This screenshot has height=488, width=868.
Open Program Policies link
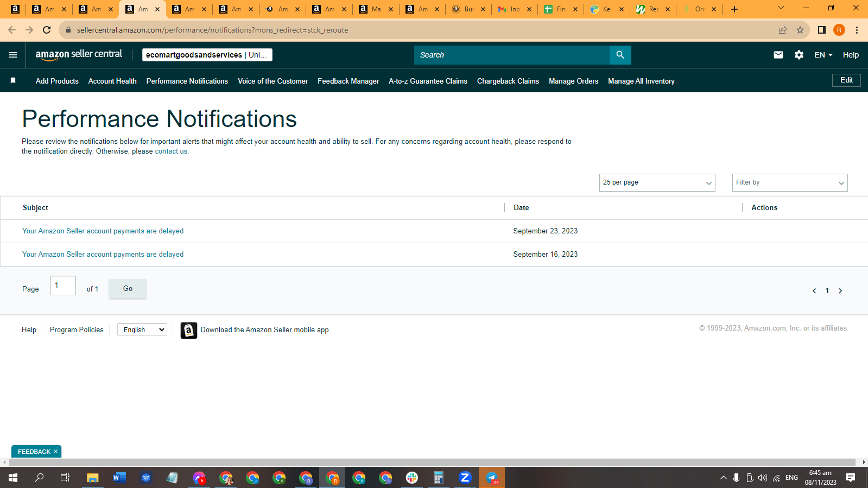[x=77, y=330]
